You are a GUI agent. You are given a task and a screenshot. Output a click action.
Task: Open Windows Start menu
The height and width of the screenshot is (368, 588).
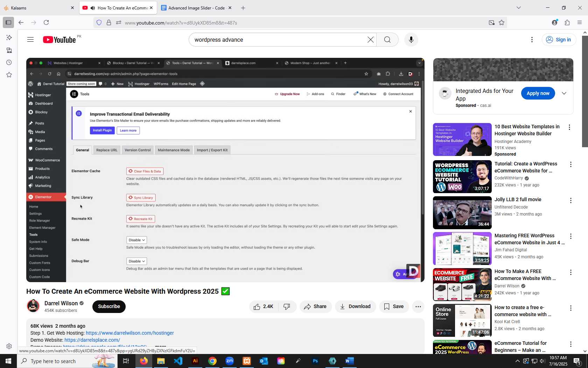[x=8, y=361]
